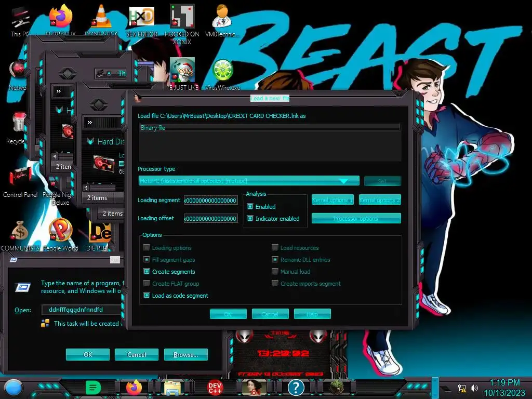Open the COMMUNISTS money bag icon

pyautogui.click(x=20, y=231)
